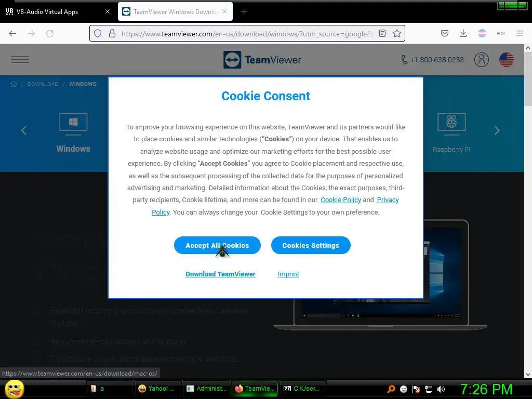532x399 pixels.
Task: Click the forward navigation arrow
Action: coord(31,33)
